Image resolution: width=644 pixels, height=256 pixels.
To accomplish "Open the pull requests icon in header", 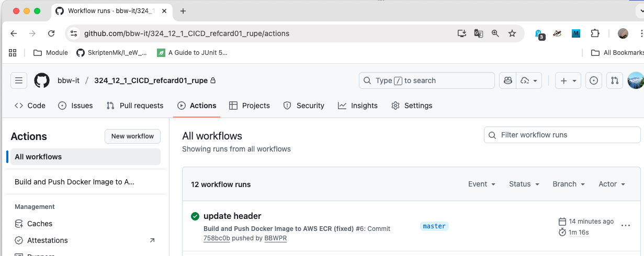I will point(615,80).
